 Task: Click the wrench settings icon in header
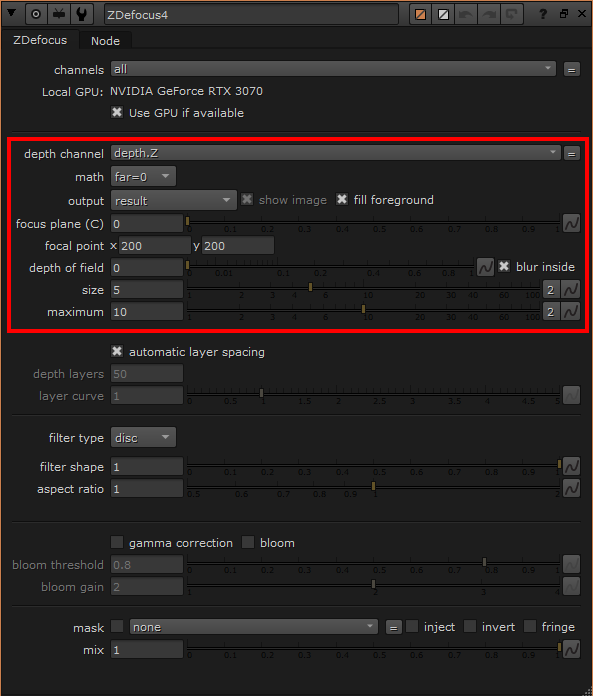(x=82, y=14)
